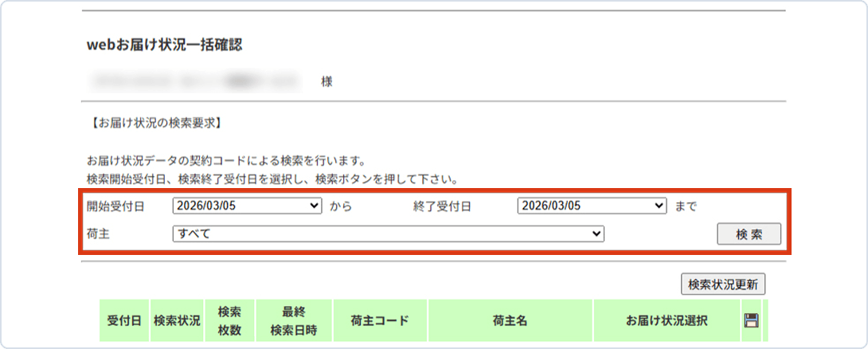Select the 荷主コード column header

coord(380,320)
